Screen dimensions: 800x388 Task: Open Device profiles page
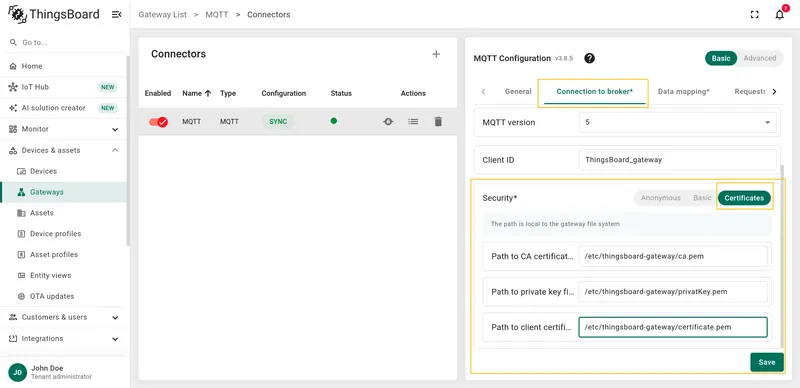coord(63,234)
